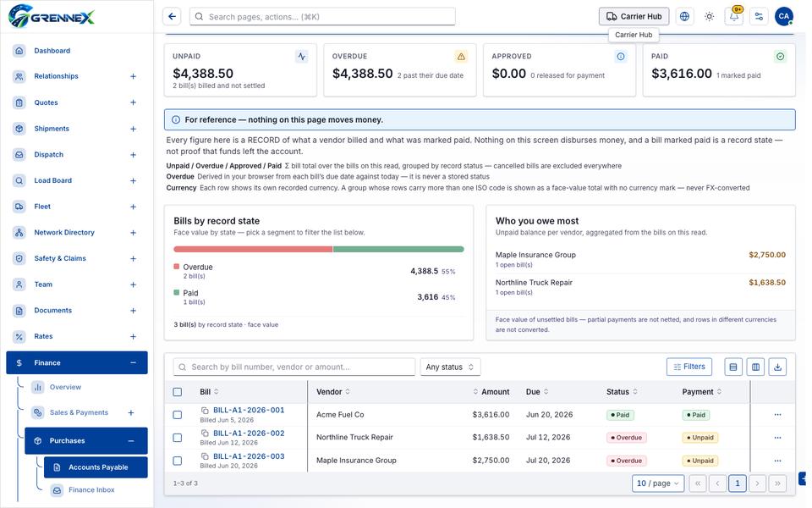Open the Any status dropdown

[450, 367]
